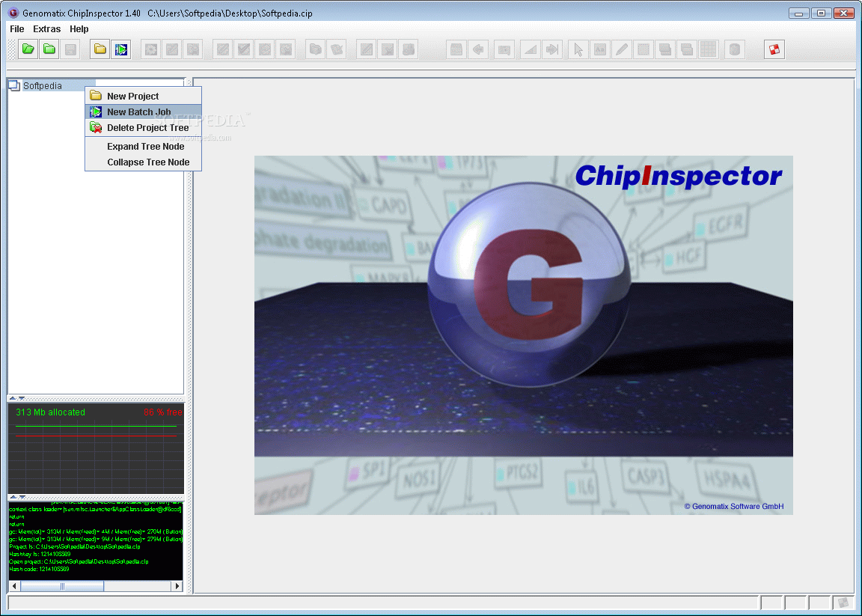Select the Aa text tool icon

[600, 49]
